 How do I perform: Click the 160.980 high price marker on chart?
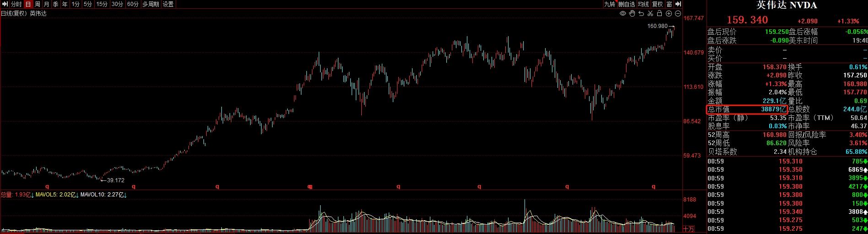[657, 26]
